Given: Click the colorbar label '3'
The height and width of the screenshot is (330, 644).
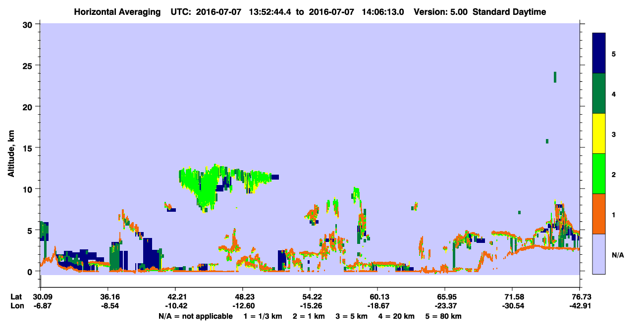Looking at the screenshot, I should click(x=614, y=134).
